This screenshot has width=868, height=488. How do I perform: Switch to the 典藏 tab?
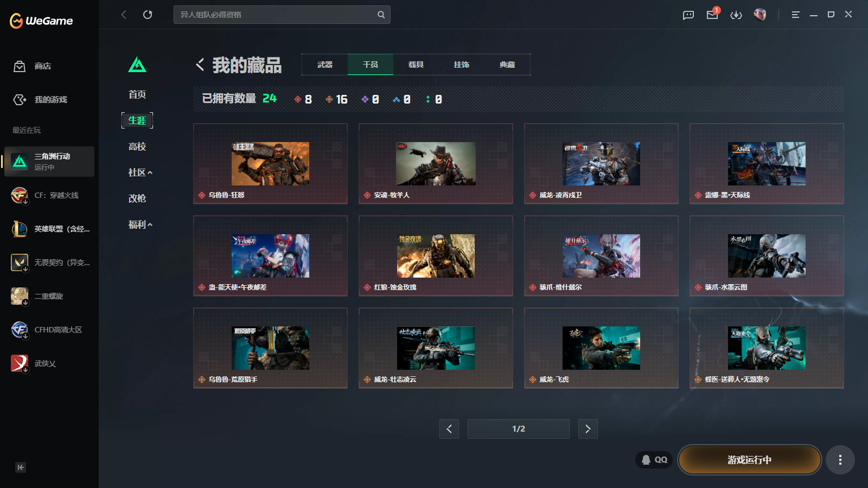click(x=507, y=65)
